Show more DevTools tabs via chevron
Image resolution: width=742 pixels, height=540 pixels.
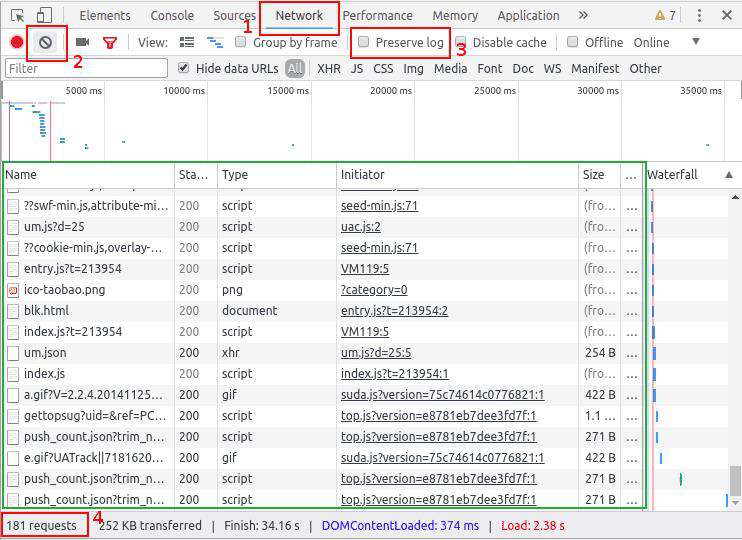(x=583, y=15)
